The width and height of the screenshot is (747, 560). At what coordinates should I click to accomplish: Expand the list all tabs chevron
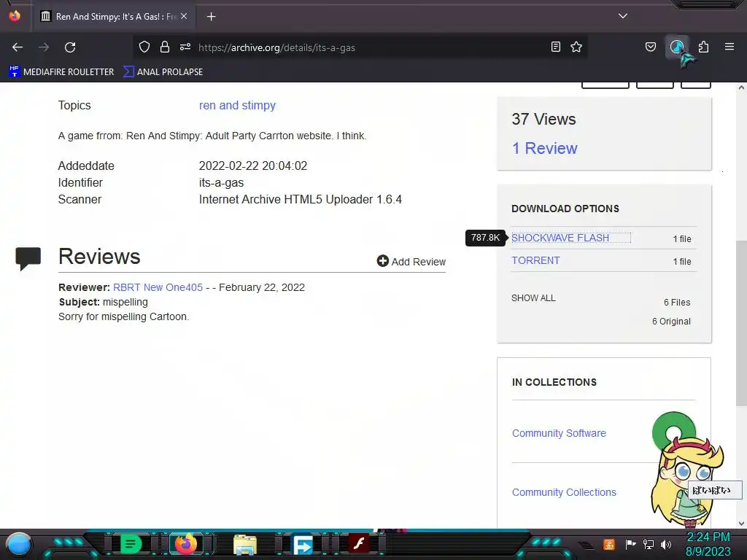point(623,16)
